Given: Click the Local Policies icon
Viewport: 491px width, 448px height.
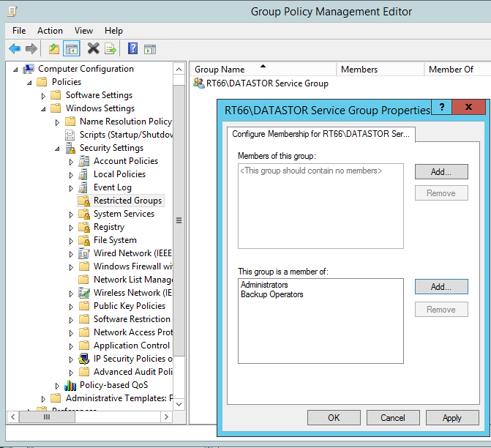Looking at the screenshot, I should (x=83, y=174).
